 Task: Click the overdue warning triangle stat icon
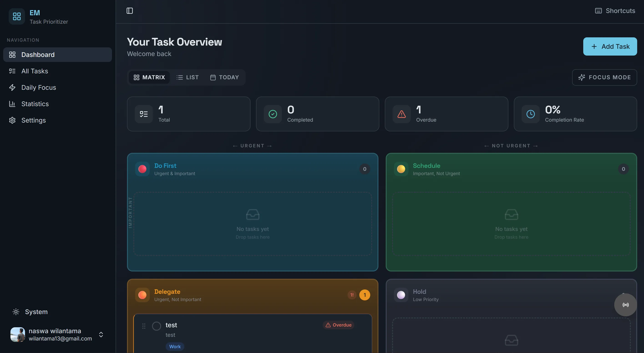[401, 114]
